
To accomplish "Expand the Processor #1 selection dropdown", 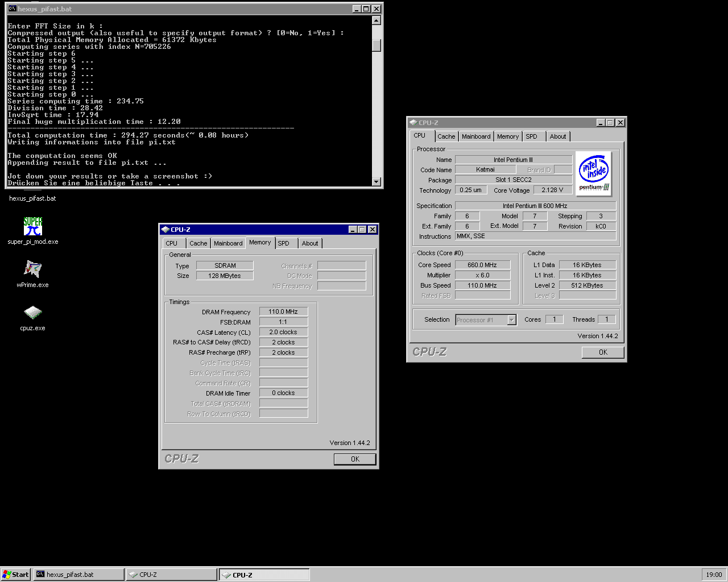I will click(x=511, y=320).
